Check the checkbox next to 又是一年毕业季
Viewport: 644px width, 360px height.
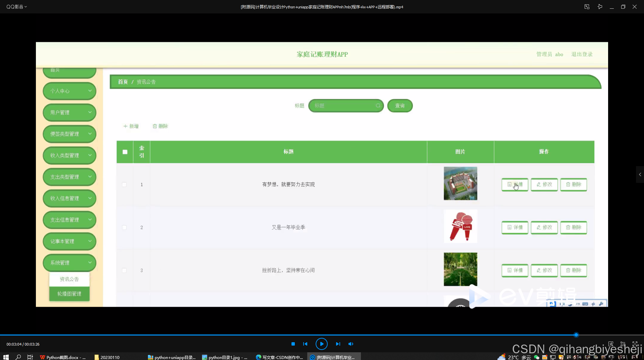pyautogui.click(x=124, y=227)
